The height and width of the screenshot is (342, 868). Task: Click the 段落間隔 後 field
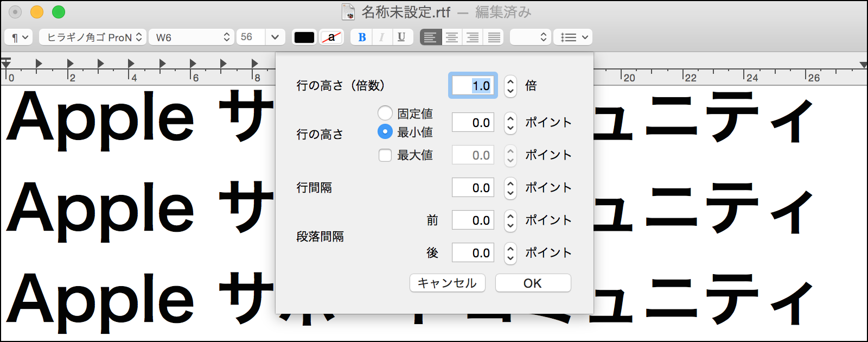click(x=473, y=253)
